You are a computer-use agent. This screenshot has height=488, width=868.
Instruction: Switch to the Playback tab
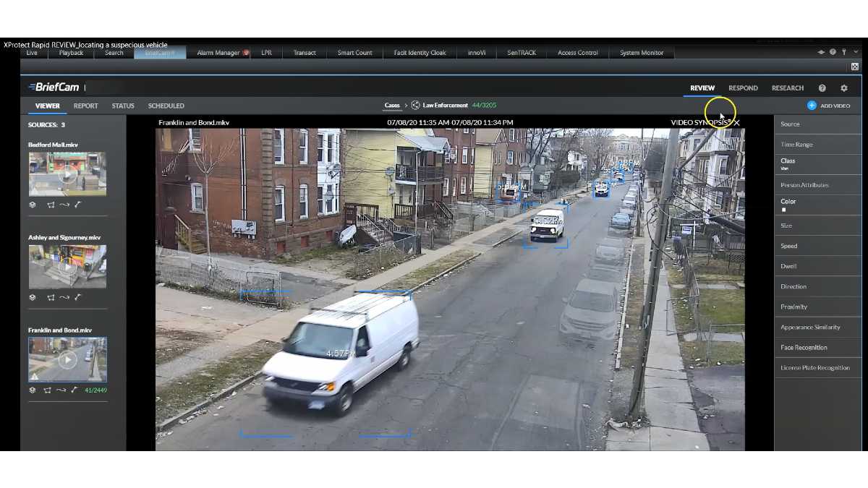pyautogui.click(x=71, y=53)
